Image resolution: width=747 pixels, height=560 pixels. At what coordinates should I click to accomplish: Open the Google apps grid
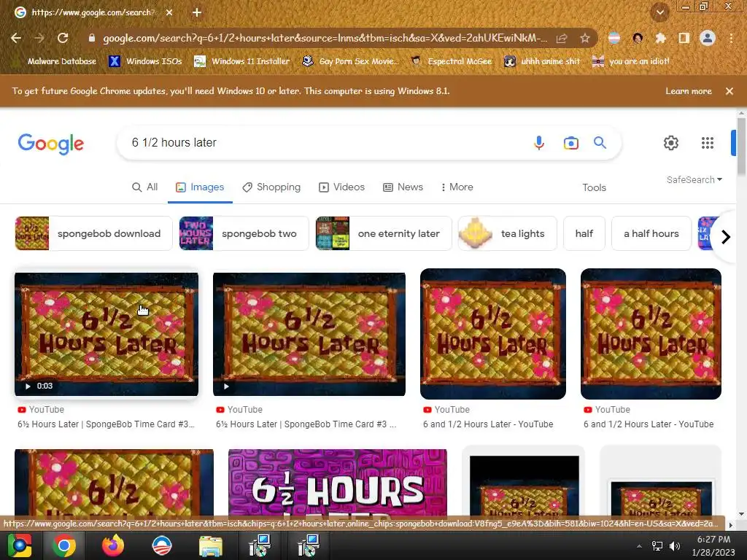[708, 142]
